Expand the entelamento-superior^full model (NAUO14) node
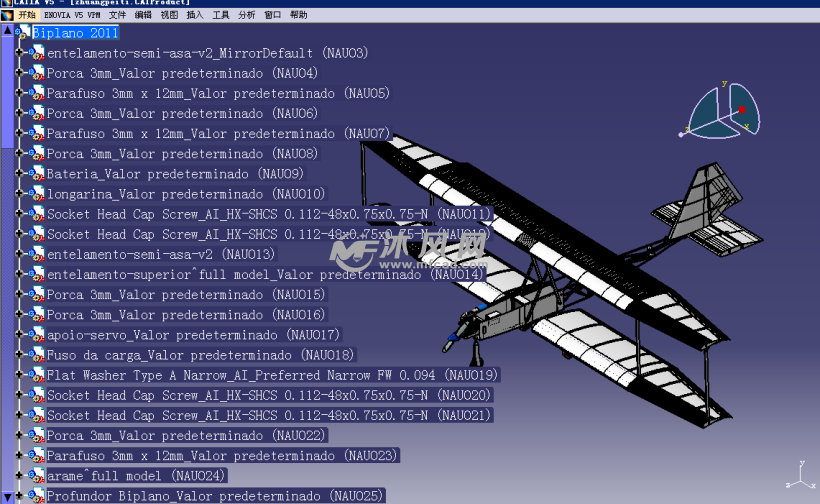 point(20,274)
